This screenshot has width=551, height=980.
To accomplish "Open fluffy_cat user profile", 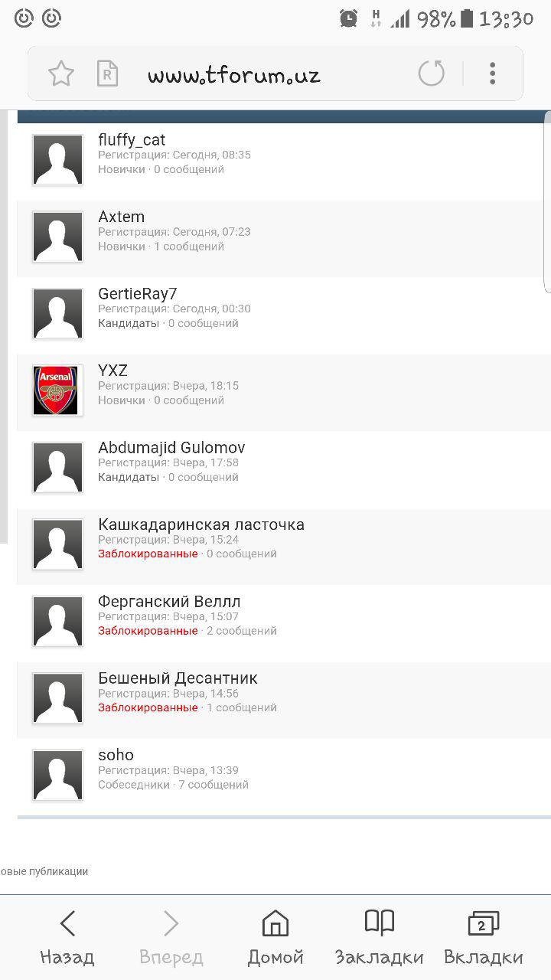I will [x=132, y=140].
